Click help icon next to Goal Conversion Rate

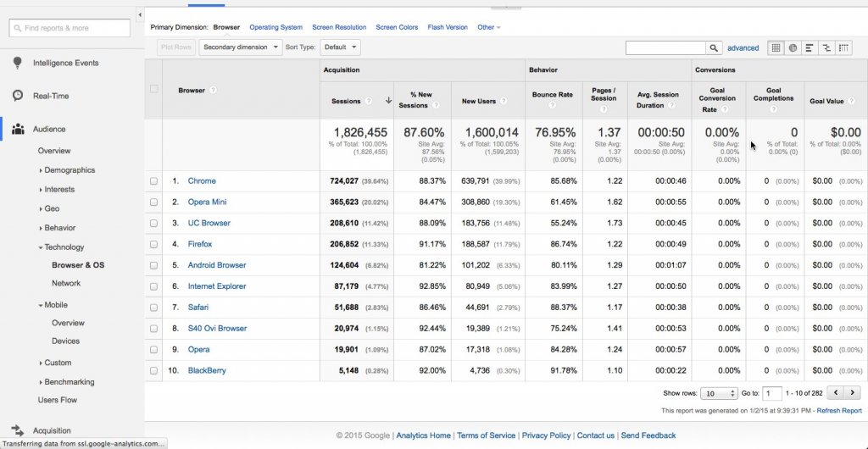pyautogui.click(x=725, y=109)
